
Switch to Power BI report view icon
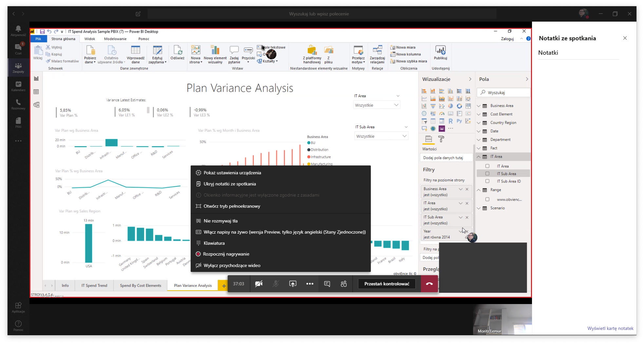(36, 78)
